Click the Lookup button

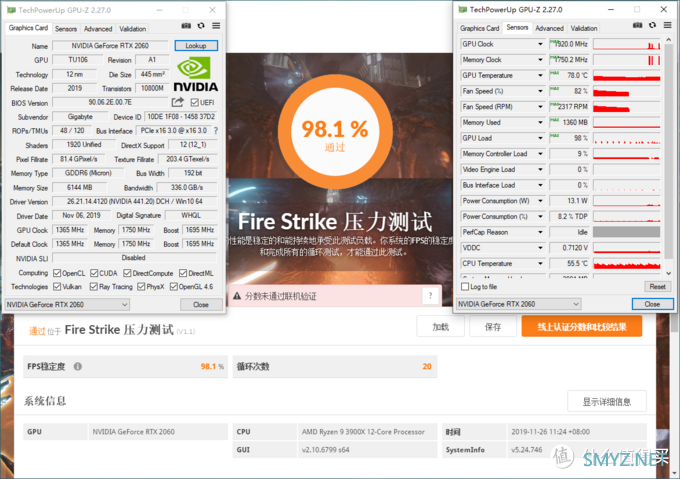196,46
